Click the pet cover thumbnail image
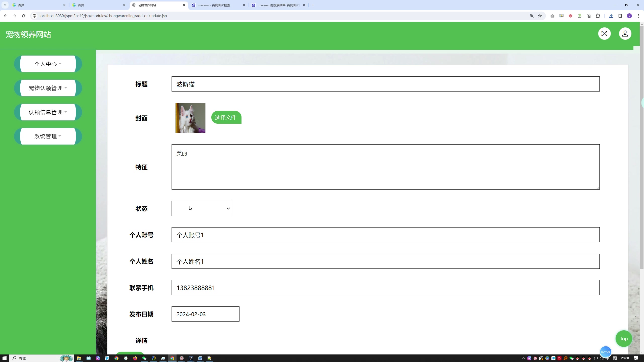Screen dimensions: 644x362 point(190,117)
